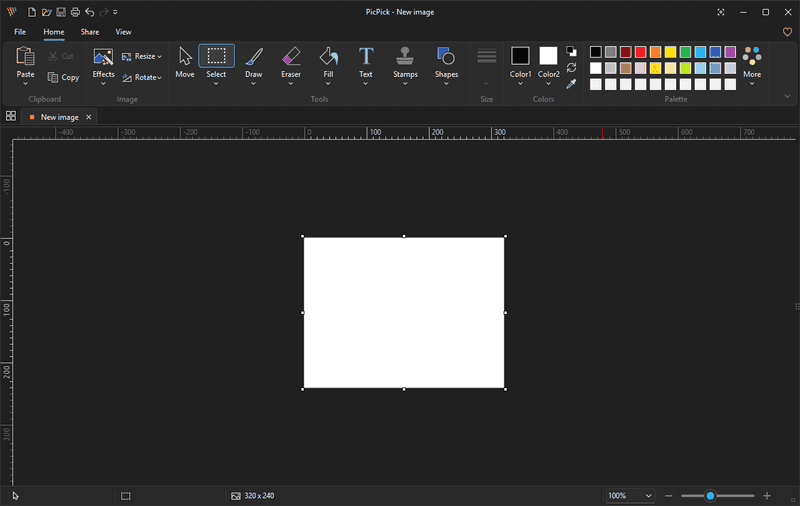The height and width of the screenshot is (506, 800).
Task: Pick the green palette swatch in top row
Action: 685,52
